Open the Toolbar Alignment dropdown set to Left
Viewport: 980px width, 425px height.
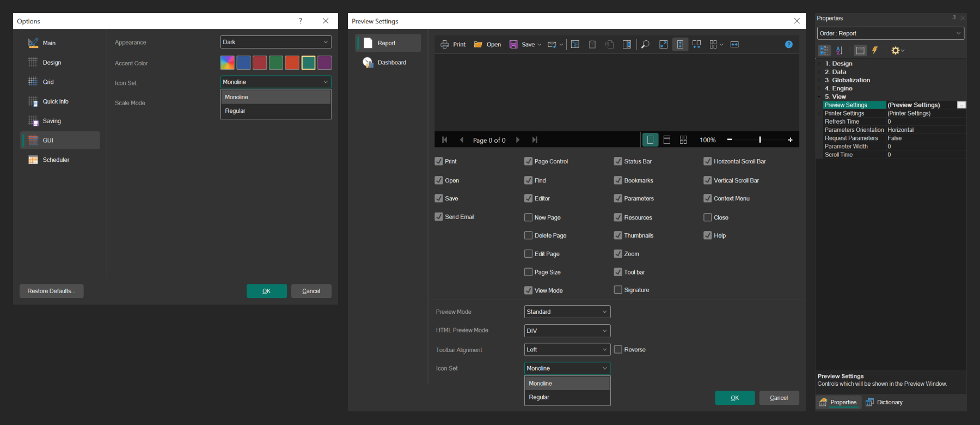(x=567, y=349)
